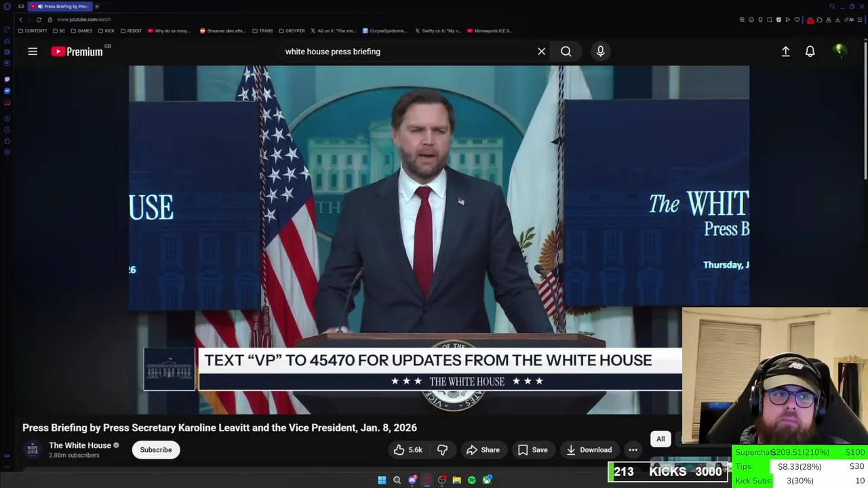Click the pinboard pin toolbar icon
Screen dimensions: 868x488
[760, 20]
